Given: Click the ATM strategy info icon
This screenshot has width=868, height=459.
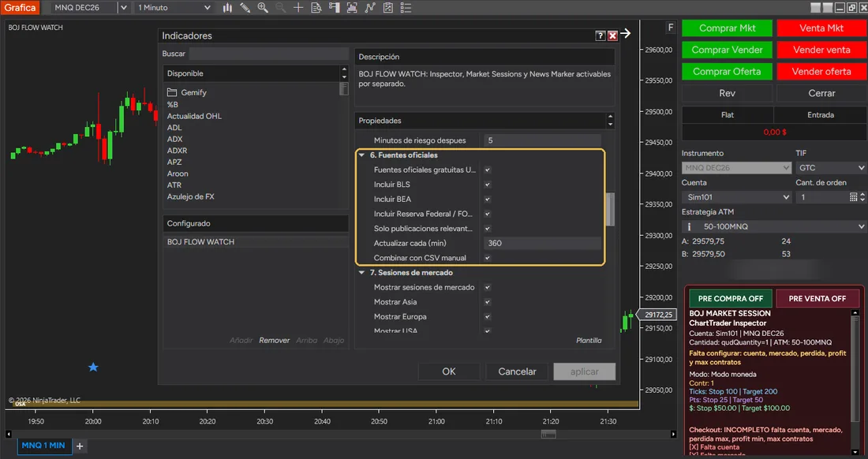Looking at the screenshot, I should tap(689, 226).
